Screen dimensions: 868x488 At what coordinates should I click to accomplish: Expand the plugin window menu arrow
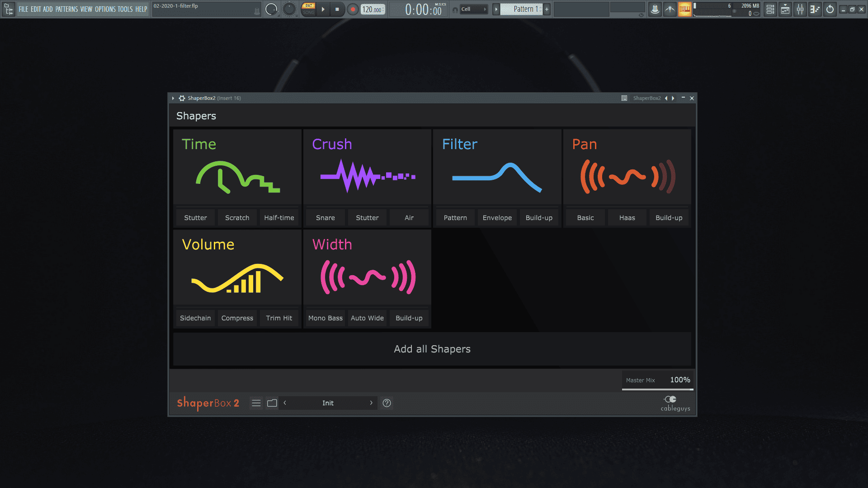[x=173, y=98]
